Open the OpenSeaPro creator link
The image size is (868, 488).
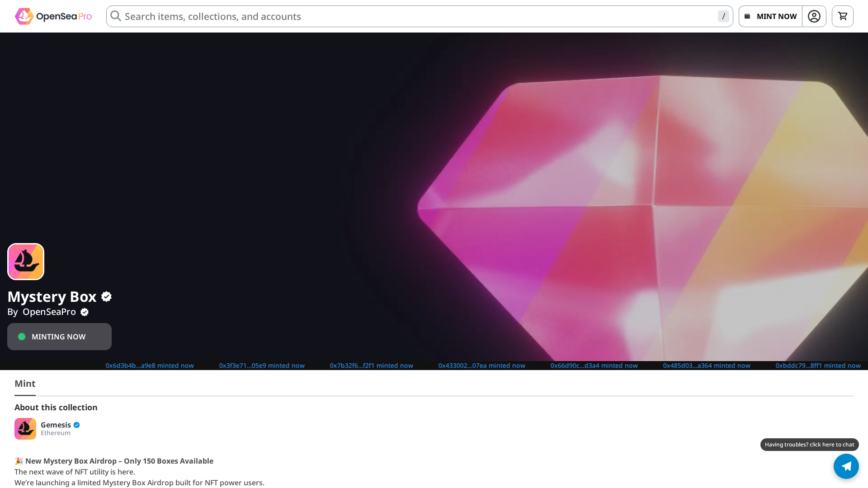[x=49, y=312]
